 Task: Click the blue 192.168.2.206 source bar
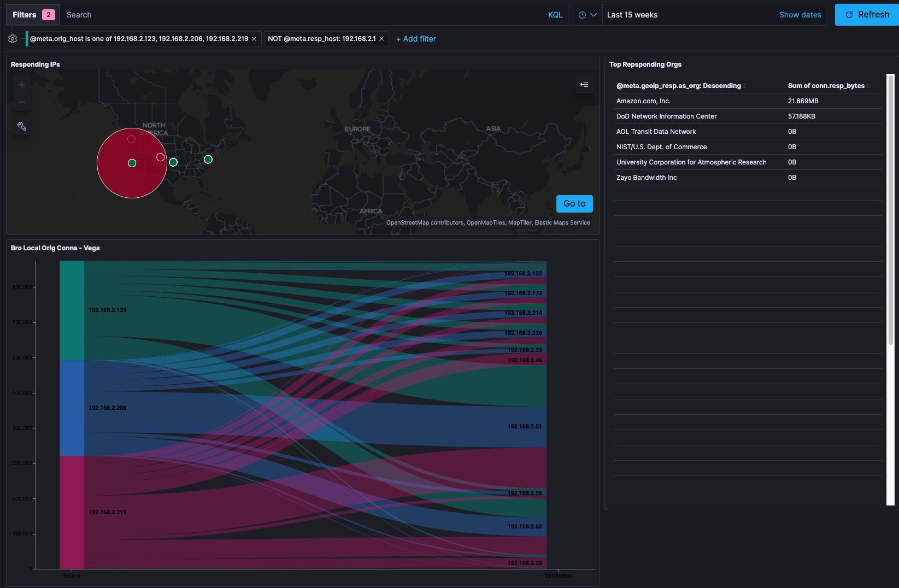[x=72, y=408]
